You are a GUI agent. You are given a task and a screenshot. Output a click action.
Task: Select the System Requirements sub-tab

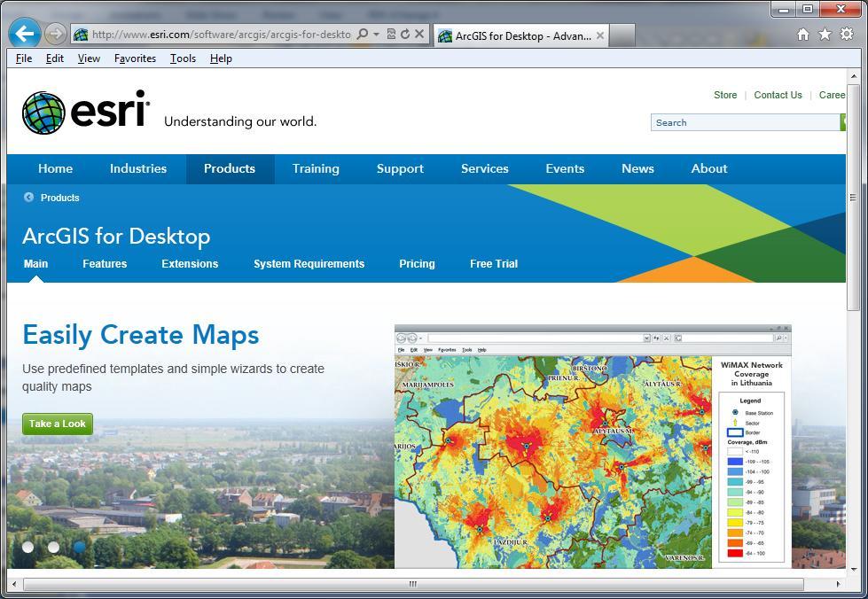(x=309, y=264)
